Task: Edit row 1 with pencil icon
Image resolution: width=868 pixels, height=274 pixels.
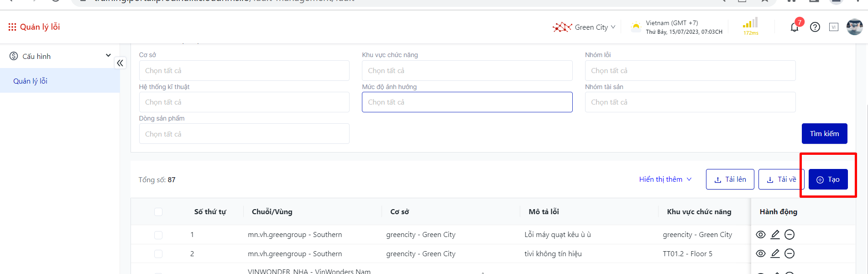Action: (775, 235)
